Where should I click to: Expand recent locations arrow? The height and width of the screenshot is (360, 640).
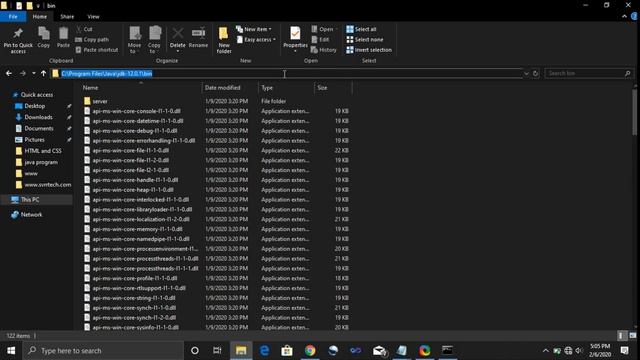33,73
